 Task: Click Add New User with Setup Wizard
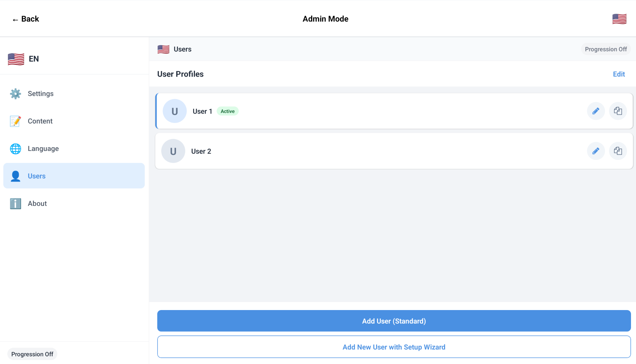pyautogui.click(x=394, y=347)
